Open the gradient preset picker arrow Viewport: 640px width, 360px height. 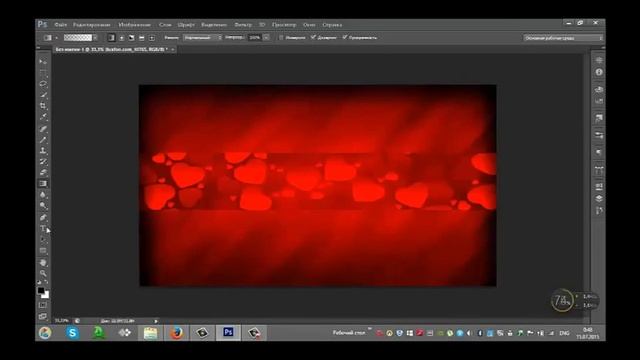[x=95, y=38]
